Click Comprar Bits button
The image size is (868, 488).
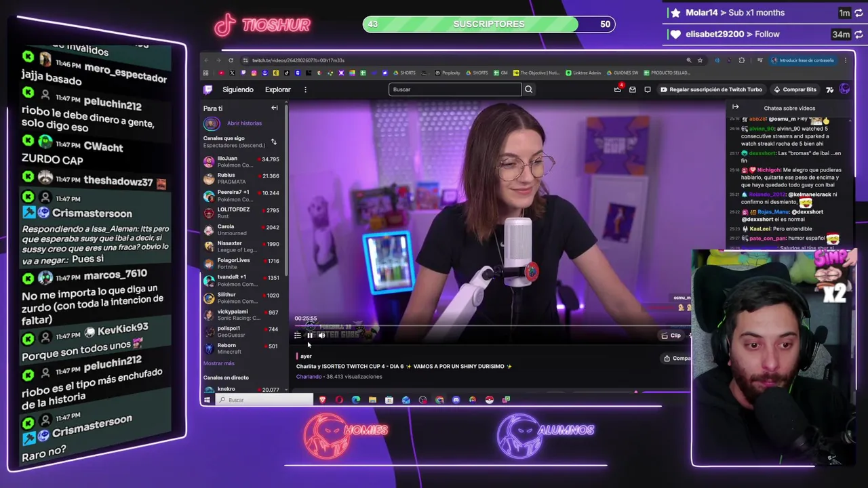pos(795,89)
